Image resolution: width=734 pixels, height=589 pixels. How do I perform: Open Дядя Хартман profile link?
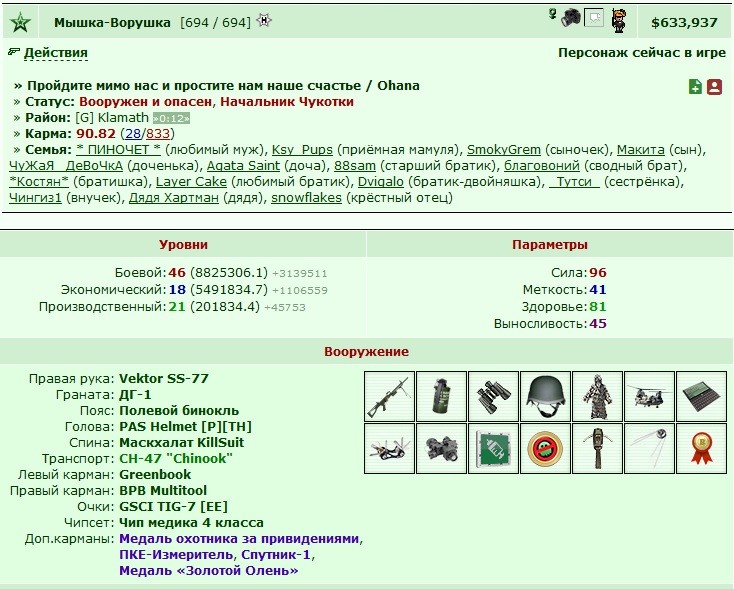(x=174, y=198)
